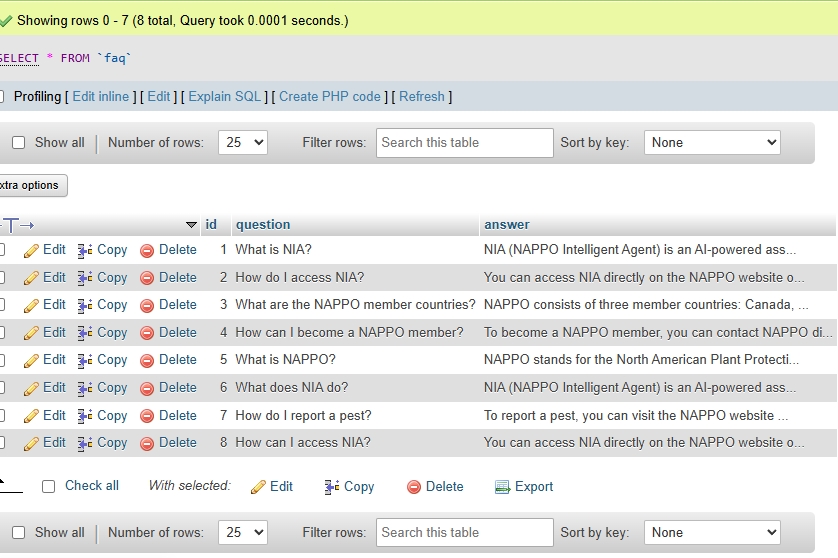The image size is (838, 558).
Task: Select checkbox for How do I report a pest?
Action: [2, 415]
